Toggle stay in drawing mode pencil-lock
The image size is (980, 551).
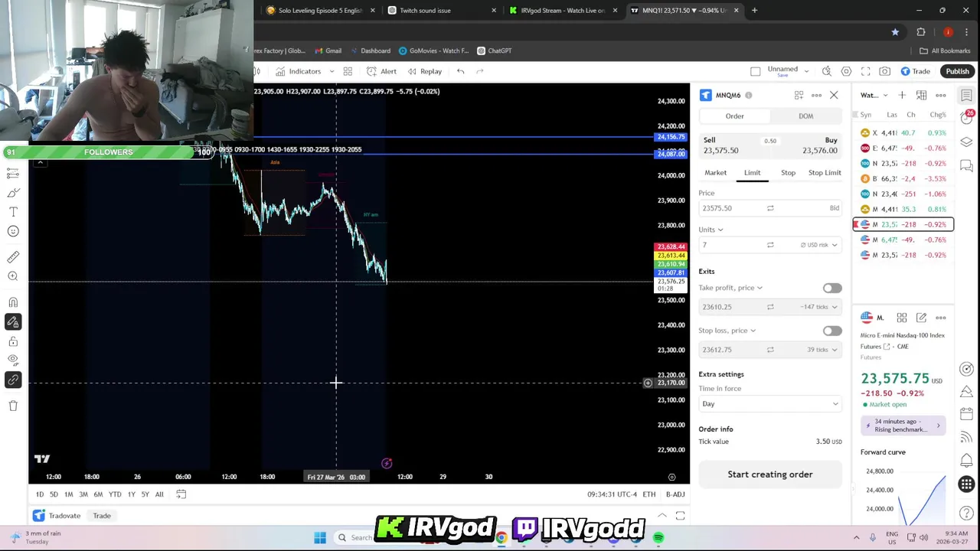pos(13,322)
